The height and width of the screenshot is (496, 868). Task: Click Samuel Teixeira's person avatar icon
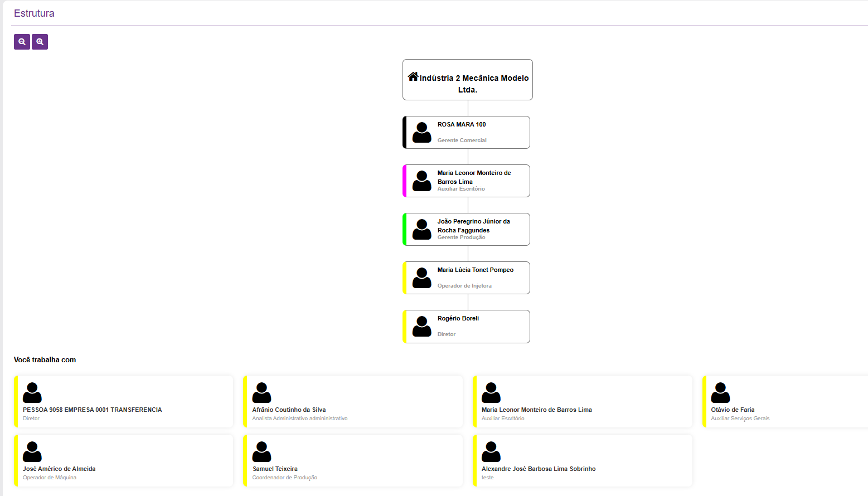tap(261, 451)
